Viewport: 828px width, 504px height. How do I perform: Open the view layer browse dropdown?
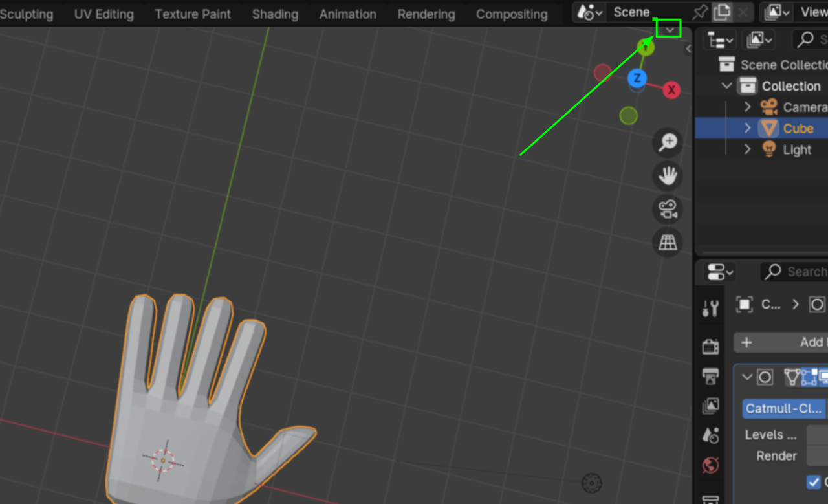click(778, 12)
